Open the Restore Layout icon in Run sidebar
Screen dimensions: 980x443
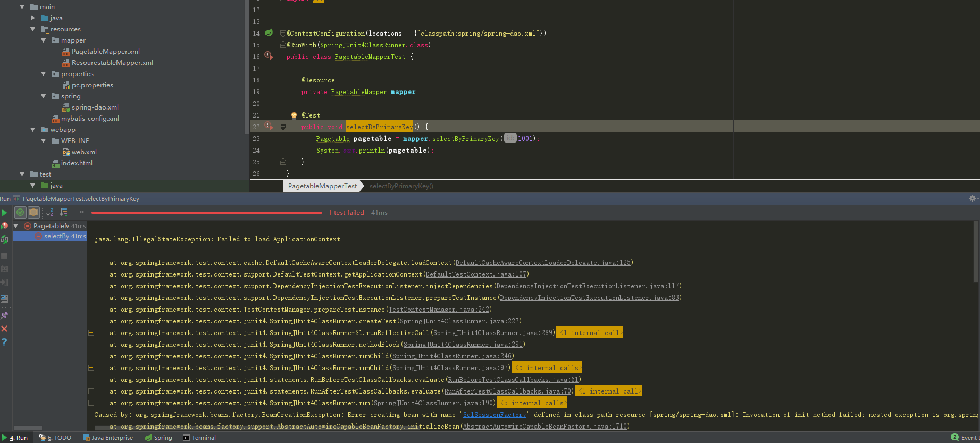pos(4,299)
